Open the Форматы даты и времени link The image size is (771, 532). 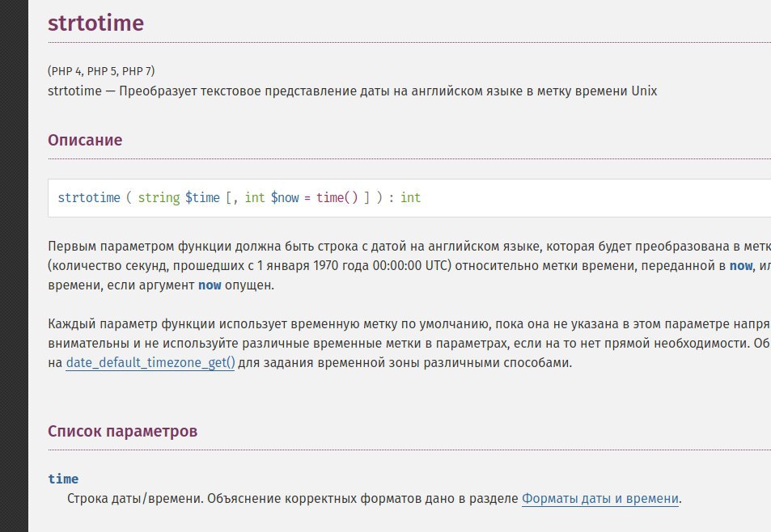599,499
